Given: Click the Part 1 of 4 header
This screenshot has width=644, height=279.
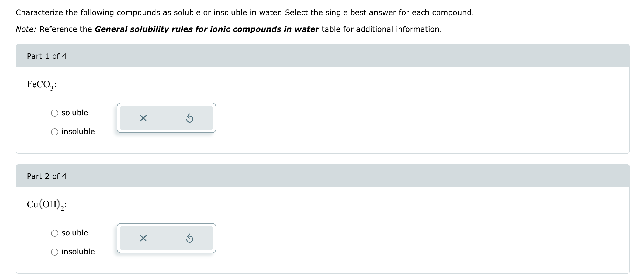Looking at the screenshot, I should pyautogui.click(x=47, y=56).
